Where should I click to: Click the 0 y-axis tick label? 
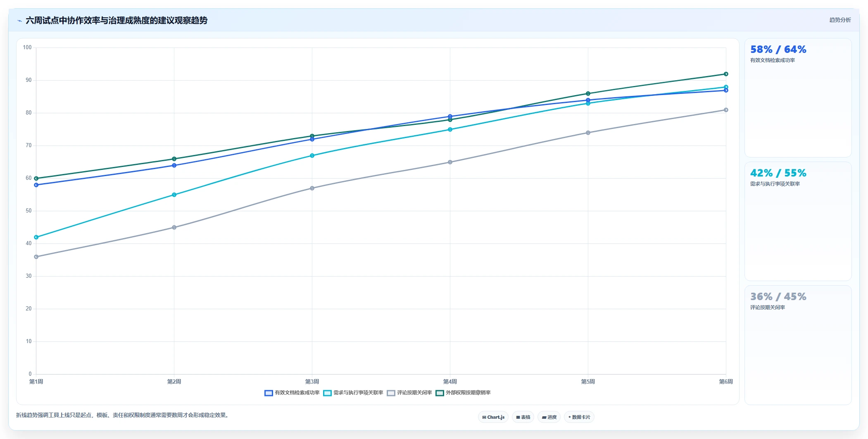coord(30,374)
